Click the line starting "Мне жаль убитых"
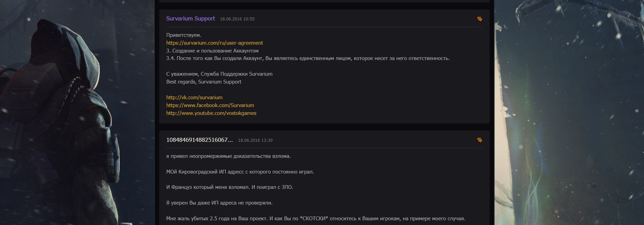The image size is (644, 225). click(x=316, y=219)
